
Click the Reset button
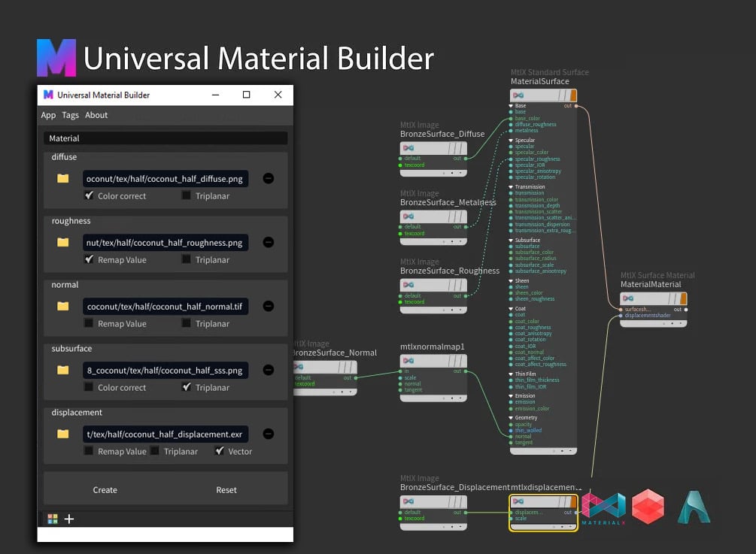tap(226, 490)
